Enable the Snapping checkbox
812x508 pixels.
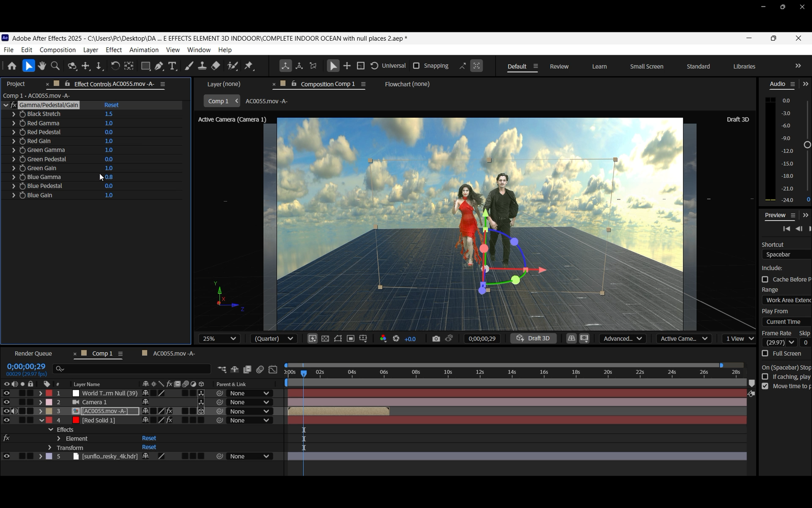coord(416,66)
